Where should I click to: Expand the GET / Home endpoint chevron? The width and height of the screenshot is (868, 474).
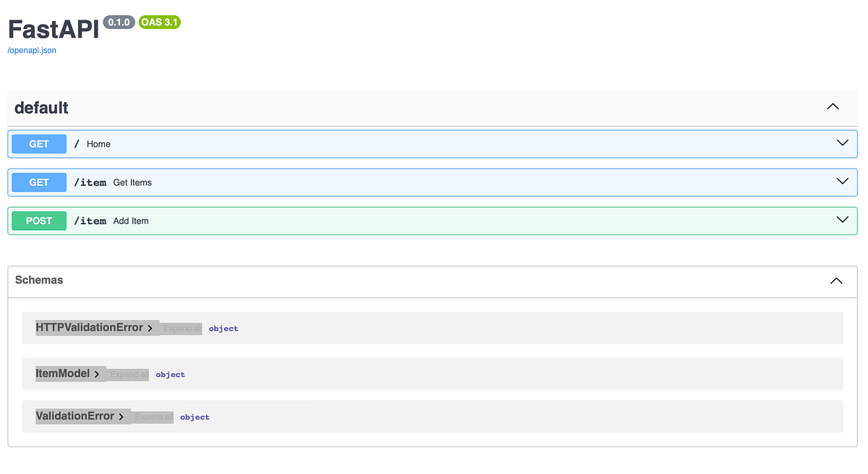click(x=842, y=143)
